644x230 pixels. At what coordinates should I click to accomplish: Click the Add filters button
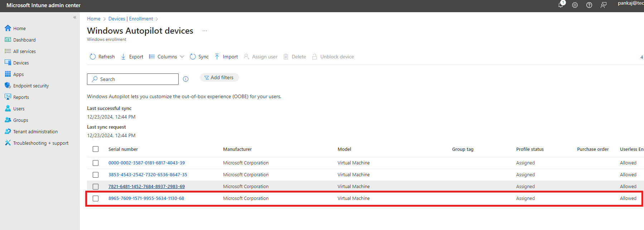click(219, 77)
